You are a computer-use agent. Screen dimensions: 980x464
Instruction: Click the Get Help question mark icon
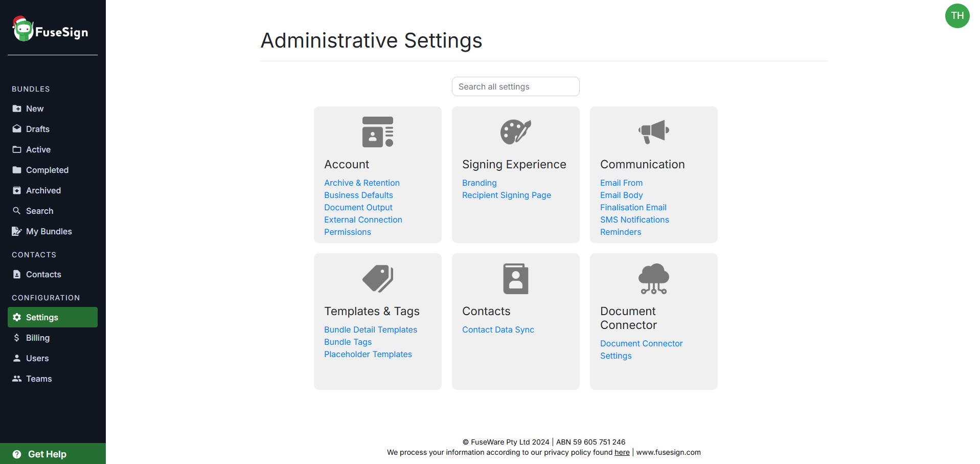(17, 454)
